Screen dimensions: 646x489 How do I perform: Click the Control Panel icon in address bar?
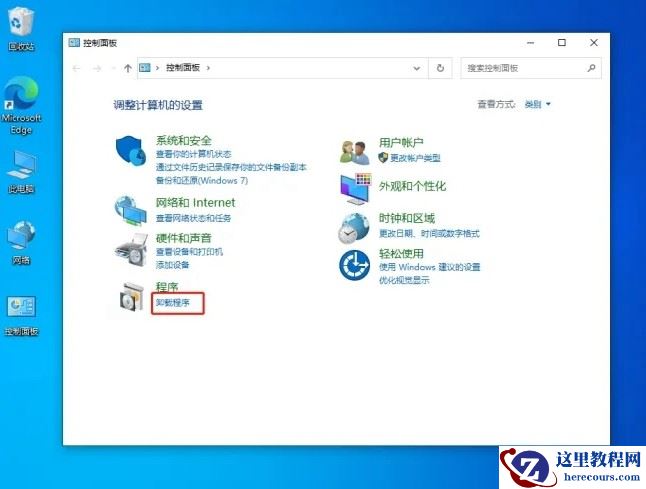[x=145, y=68]
